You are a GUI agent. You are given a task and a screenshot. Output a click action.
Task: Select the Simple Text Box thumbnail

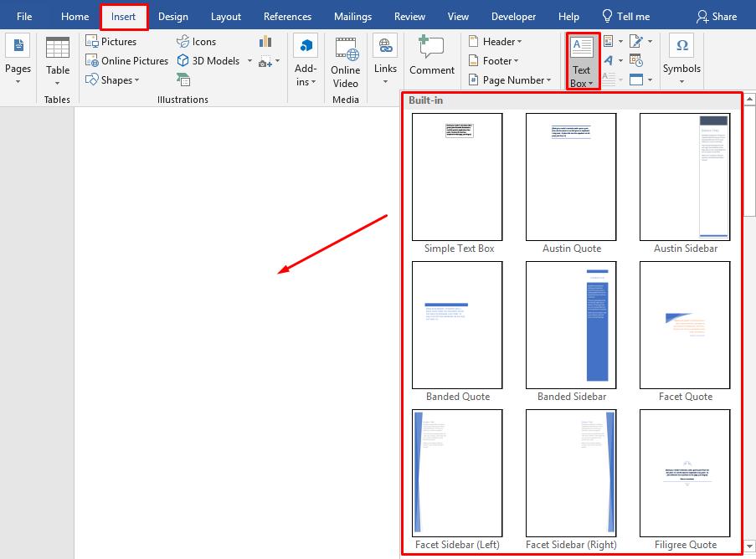click(458, 177)
